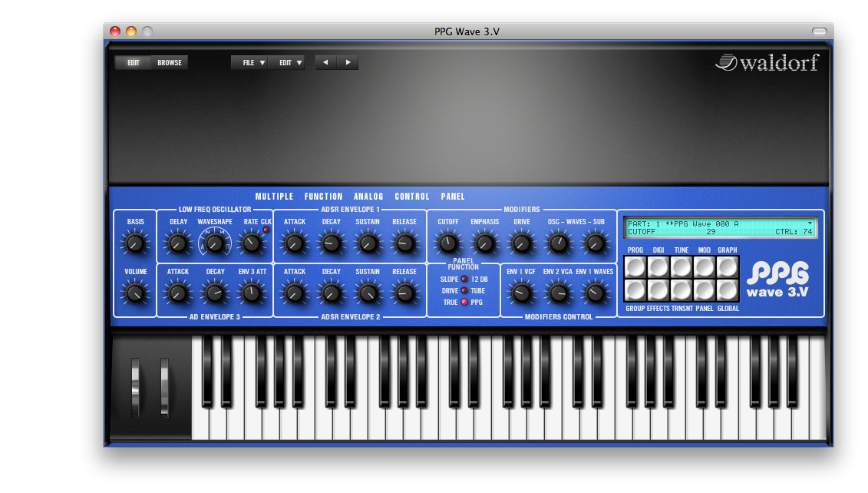Click the GRAPH keypad button
This screenshot has height=493, width=868.
click(x=728, y=267)
